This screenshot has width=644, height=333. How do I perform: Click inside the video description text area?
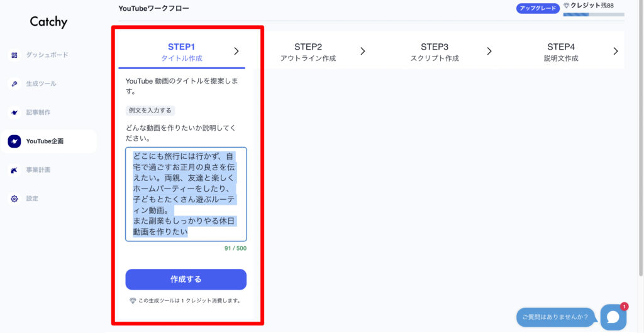click(186, 194)
